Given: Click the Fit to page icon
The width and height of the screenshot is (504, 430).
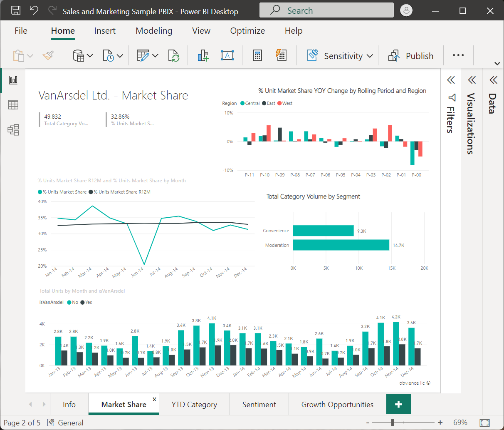Looking at the screenshot, I should 484,423.
